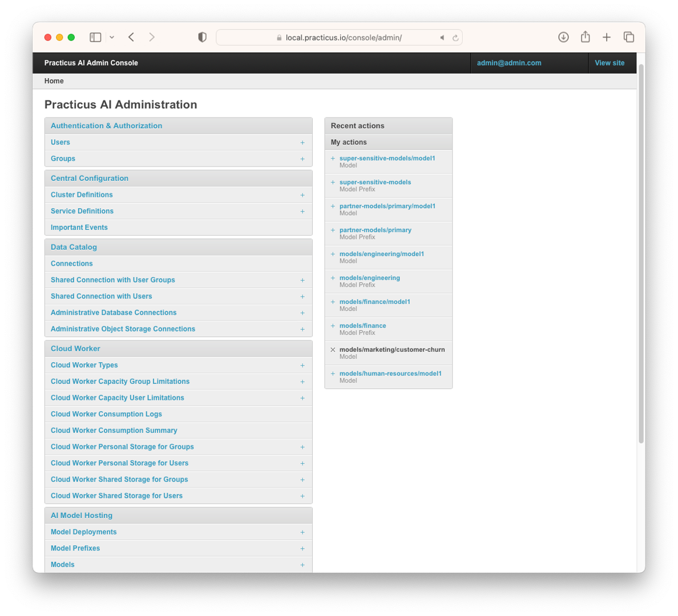
Task: Click the plus icon beside Groups
Action: tap(302, 159)
